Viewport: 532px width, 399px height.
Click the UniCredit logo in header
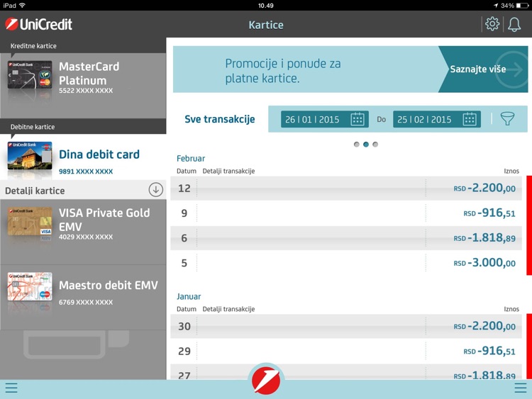coord(41,24)
